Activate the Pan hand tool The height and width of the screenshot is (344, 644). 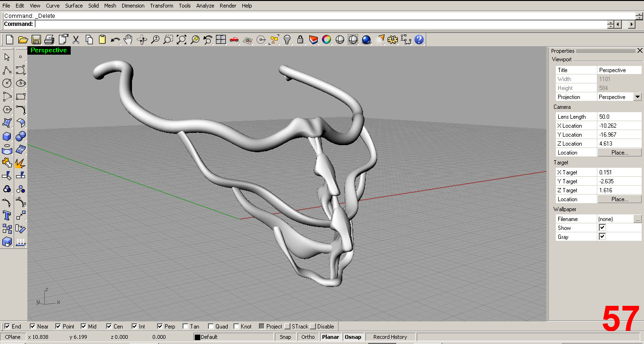point(129,40)
